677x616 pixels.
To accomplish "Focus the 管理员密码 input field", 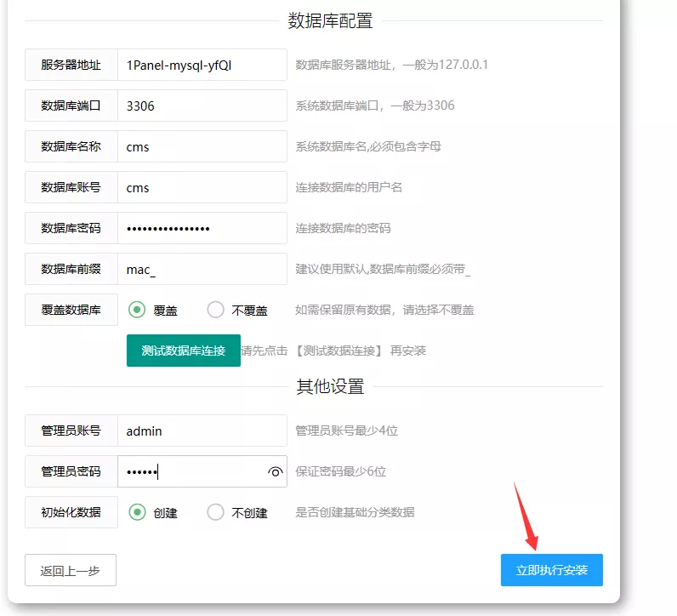I will [x=191, y=471].
